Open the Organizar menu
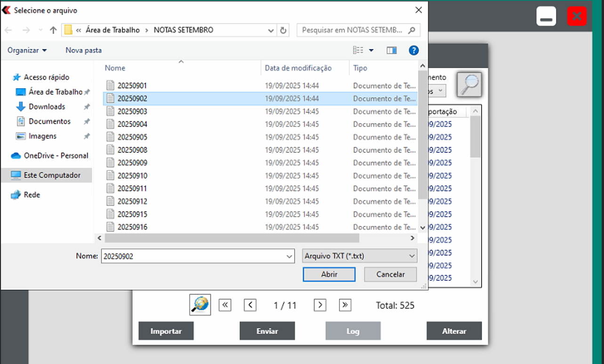Screen dimensions: 604x364 [27, 50]
